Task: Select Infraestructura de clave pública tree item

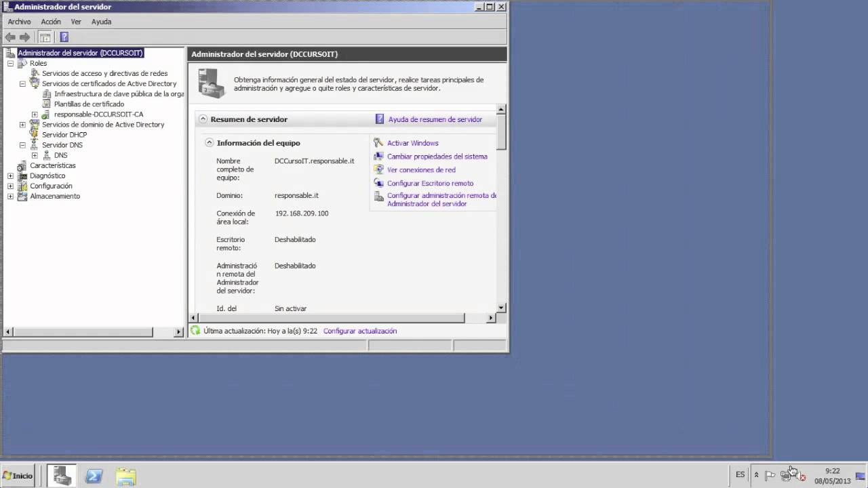Action: 119,94
